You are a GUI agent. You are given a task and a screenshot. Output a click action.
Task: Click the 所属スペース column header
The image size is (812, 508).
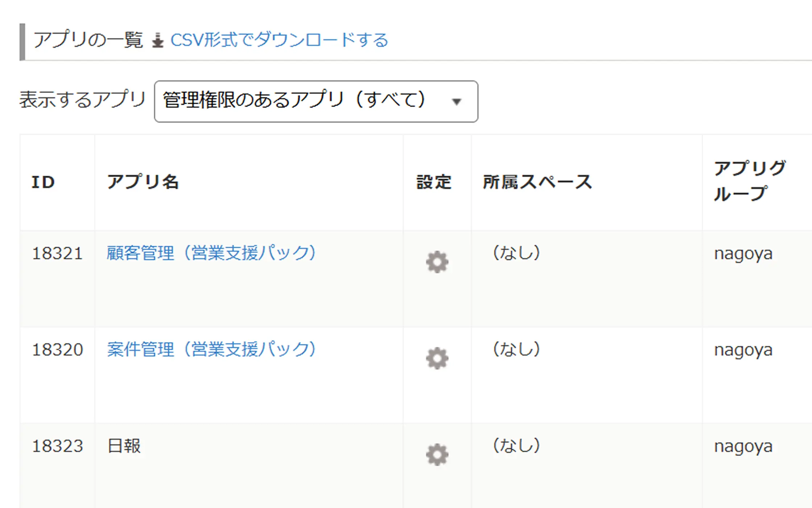[x=538, y=182]
